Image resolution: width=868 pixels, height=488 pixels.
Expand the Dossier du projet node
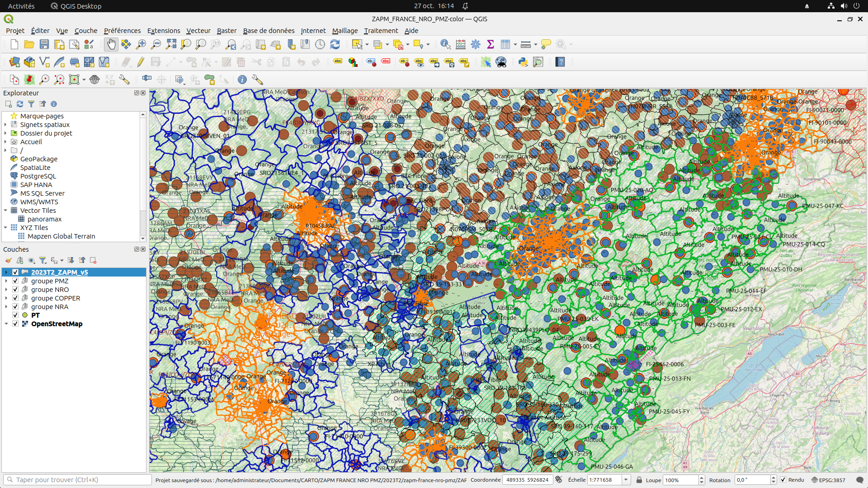tap(5, 133)
